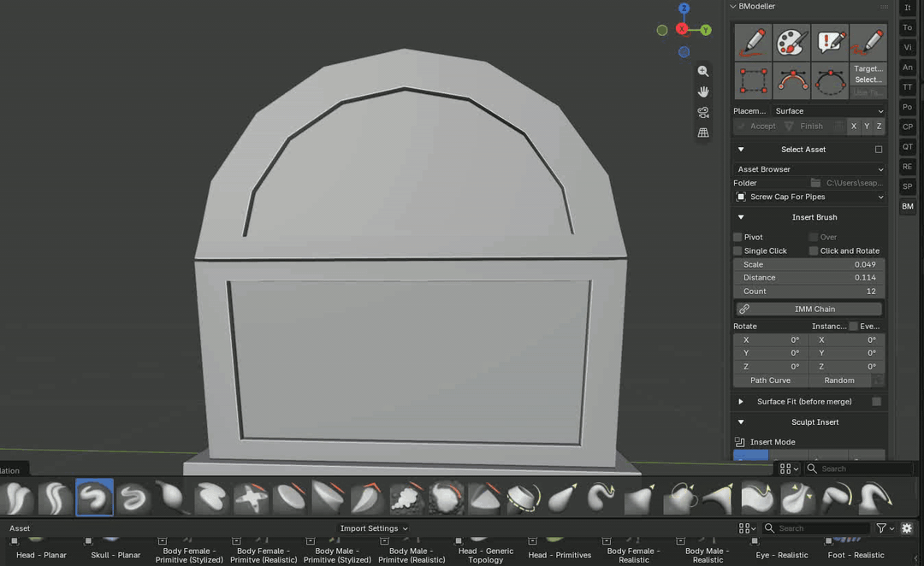This screenshot has height=566, width=924.
Task: Click the IMM Chain button
Action: (x=809, y=310)
